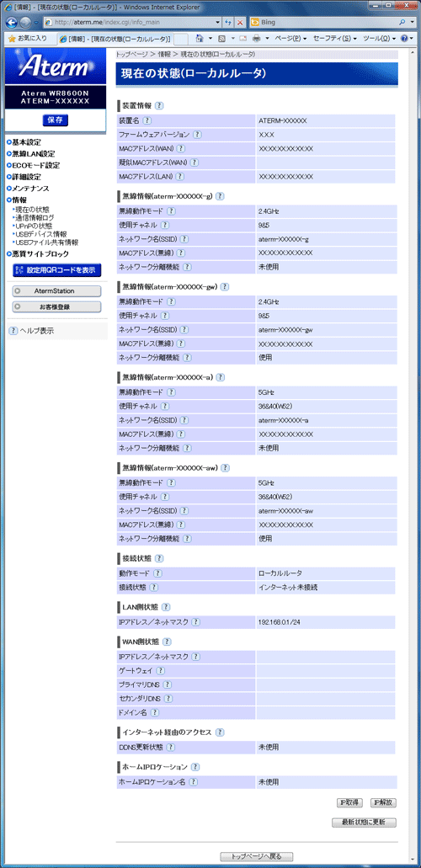The image size is (421, 868).
Task: Click トップページ breadcrumb link
Action: click(x=132, y=54)
